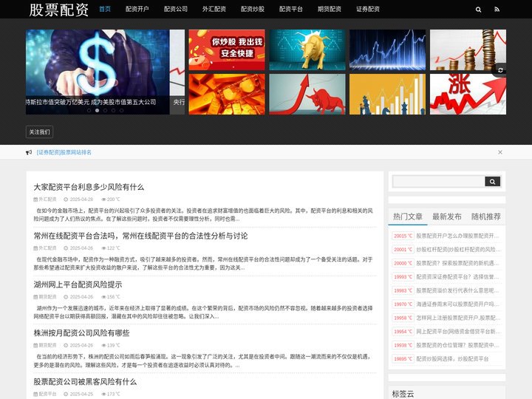
Task: Click the refresh icon beside thumbnails
Action: point(500,70)
